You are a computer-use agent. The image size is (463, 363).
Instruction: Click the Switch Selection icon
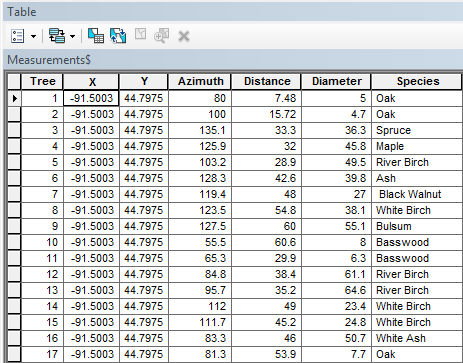118,36
